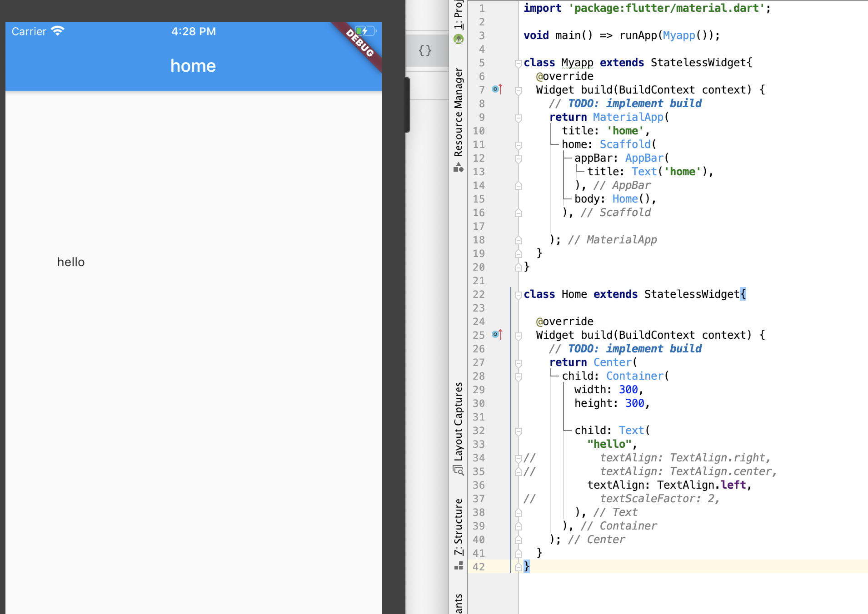Tap the Wi-Fi icon in simulator status bar
Viewport: 868px width, 614px height.
(x=58, y=31)
